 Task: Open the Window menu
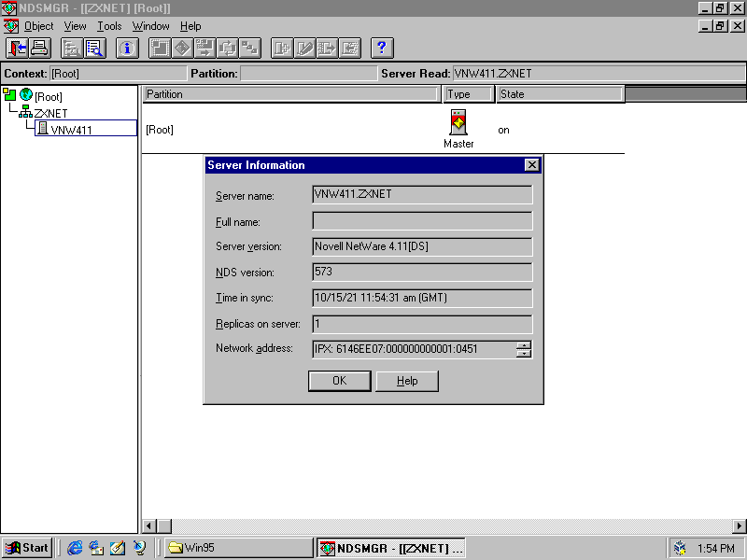click(150, 26)
